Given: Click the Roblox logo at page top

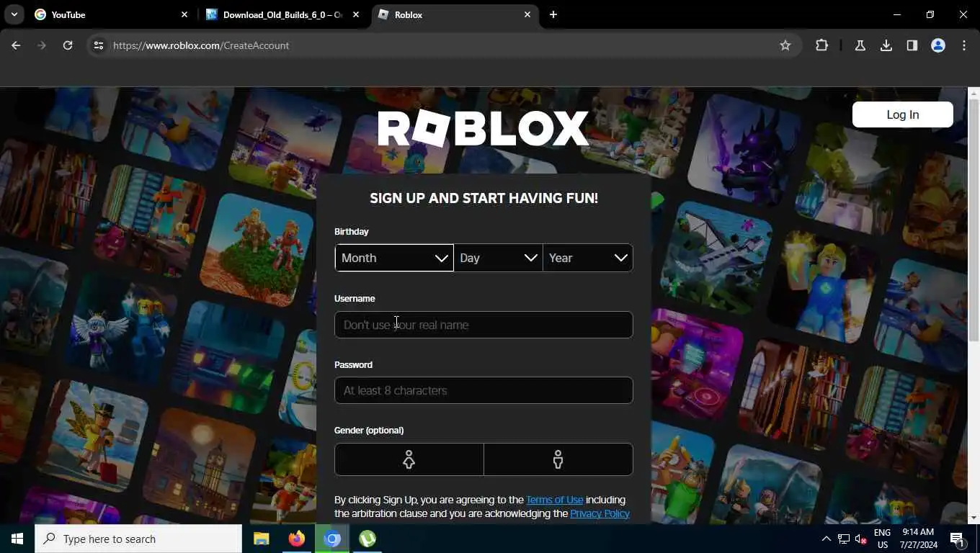Looking at the screenshot, I should pyautogui.click(x=484, y=130).
